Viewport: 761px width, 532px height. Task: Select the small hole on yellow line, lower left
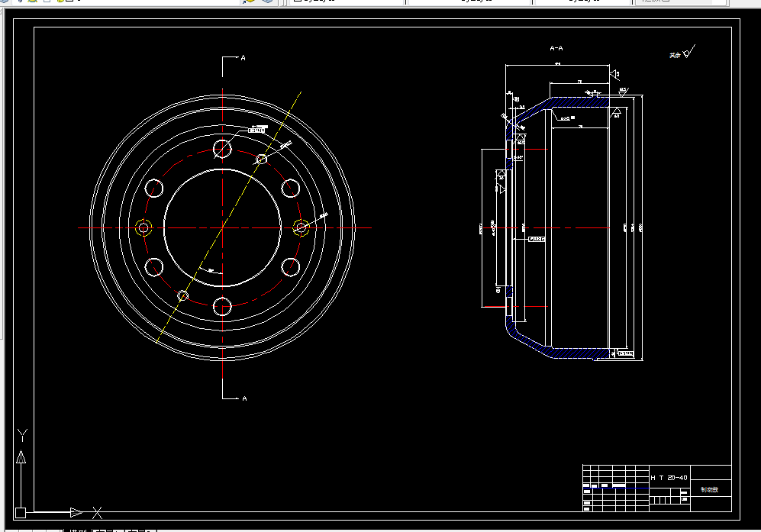pos(183,295)
